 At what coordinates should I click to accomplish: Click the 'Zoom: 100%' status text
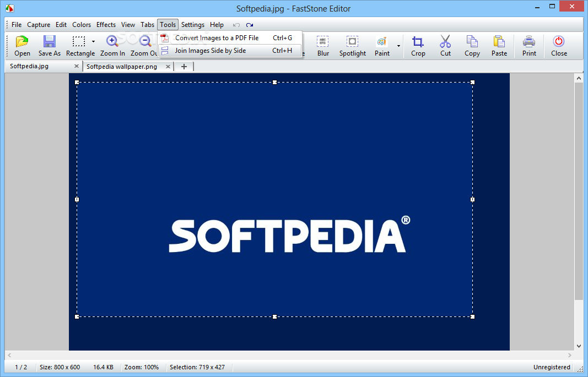142,367
